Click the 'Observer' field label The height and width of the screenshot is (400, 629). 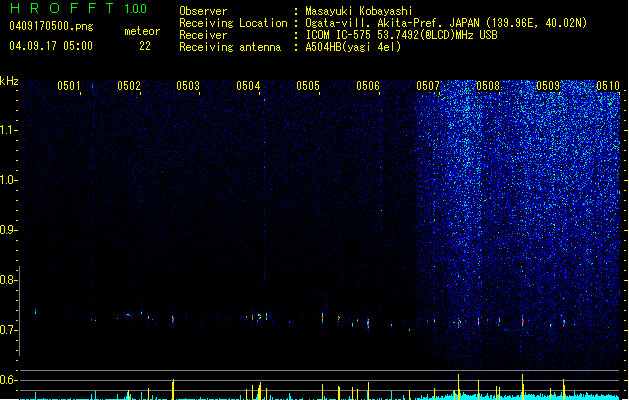[x=203, y=11]
